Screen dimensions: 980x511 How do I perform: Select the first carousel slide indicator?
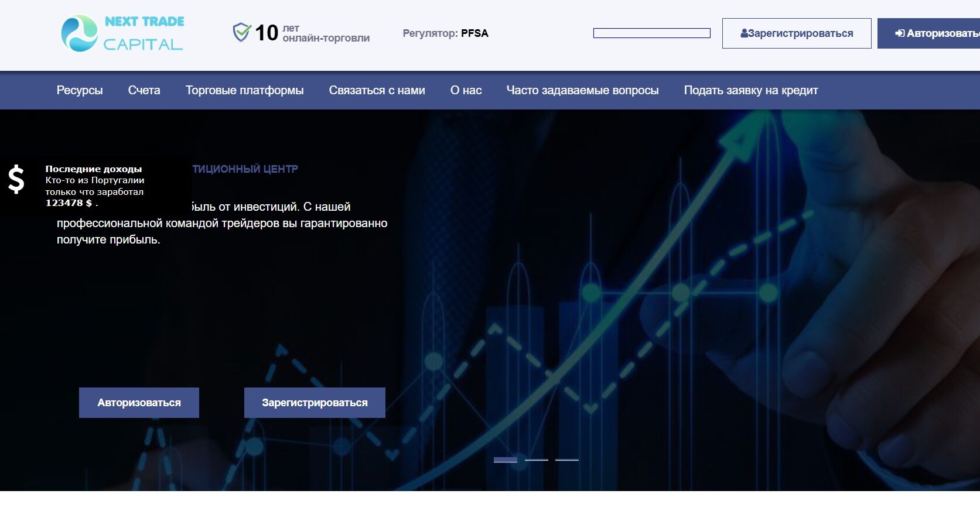(506, 460)
